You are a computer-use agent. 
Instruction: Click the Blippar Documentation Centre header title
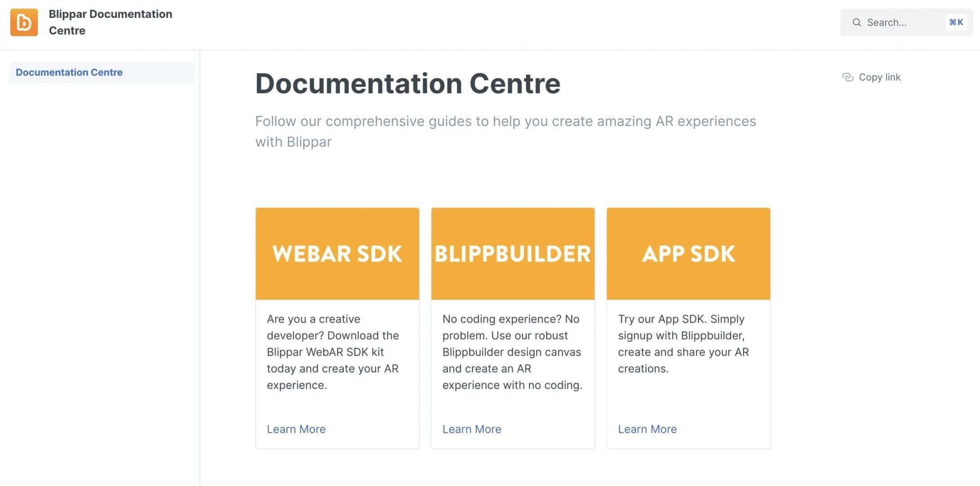[110, 22]
